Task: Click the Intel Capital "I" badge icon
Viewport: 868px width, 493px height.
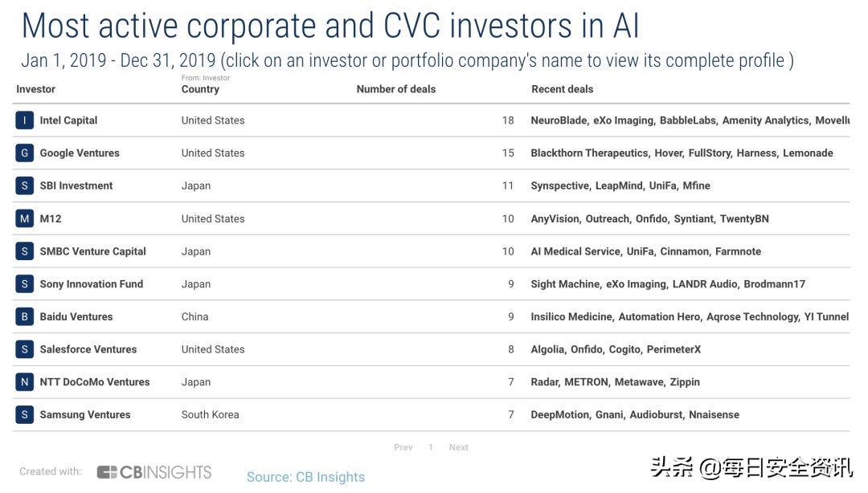Action: click(25, 120)
